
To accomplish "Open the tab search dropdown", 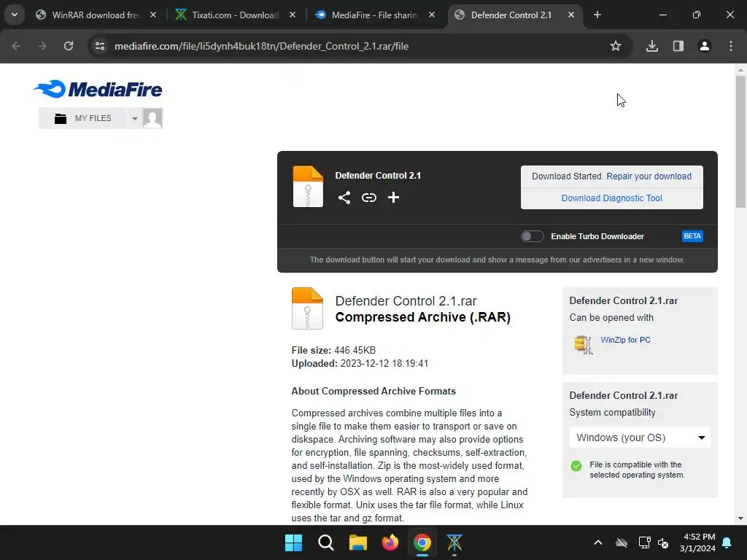I will 15,15.
